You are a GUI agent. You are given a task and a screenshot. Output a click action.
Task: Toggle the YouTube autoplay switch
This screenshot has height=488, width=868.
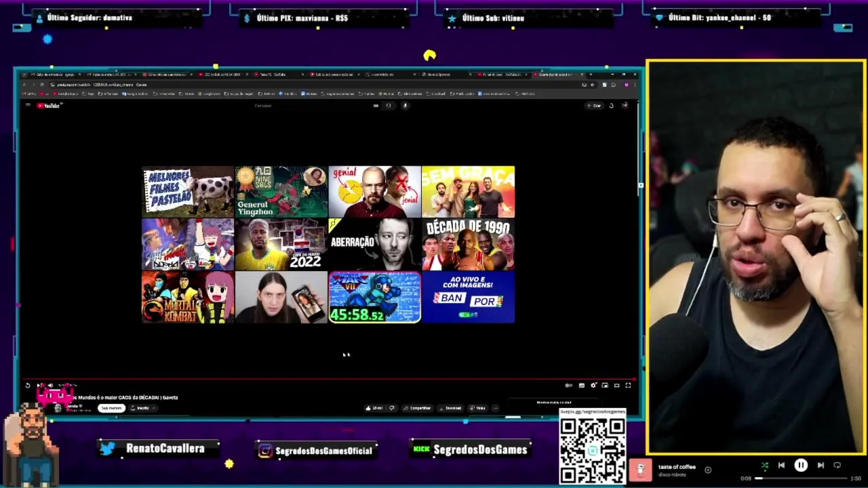(568, 386)
